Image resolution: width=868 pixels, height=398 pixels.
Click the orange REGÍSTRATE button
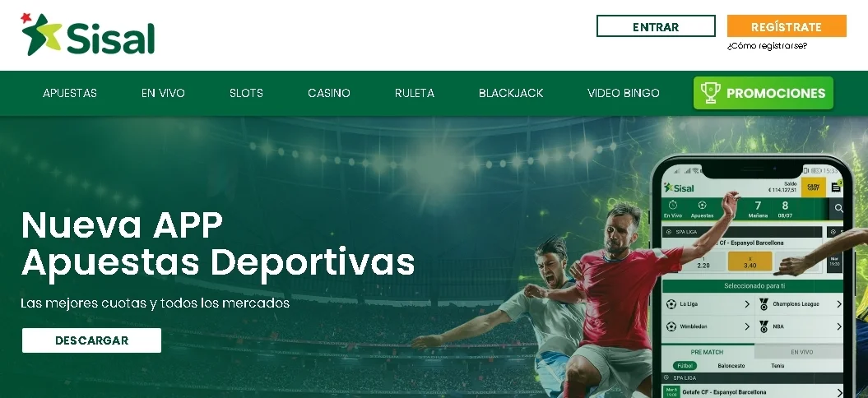pyautogui.click(x=787, y=26)
